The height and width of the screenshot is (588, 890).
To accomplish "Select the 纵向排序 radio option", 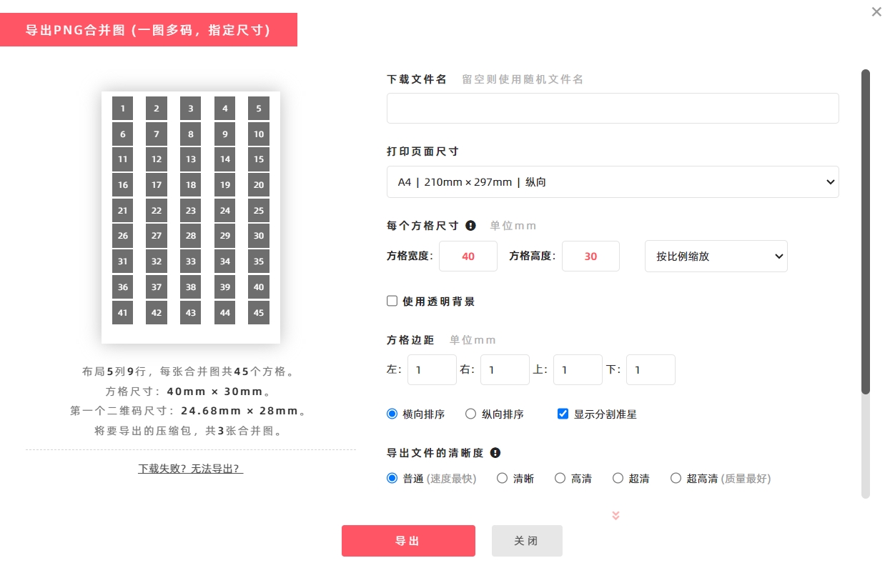I will (x=470, y=414).
